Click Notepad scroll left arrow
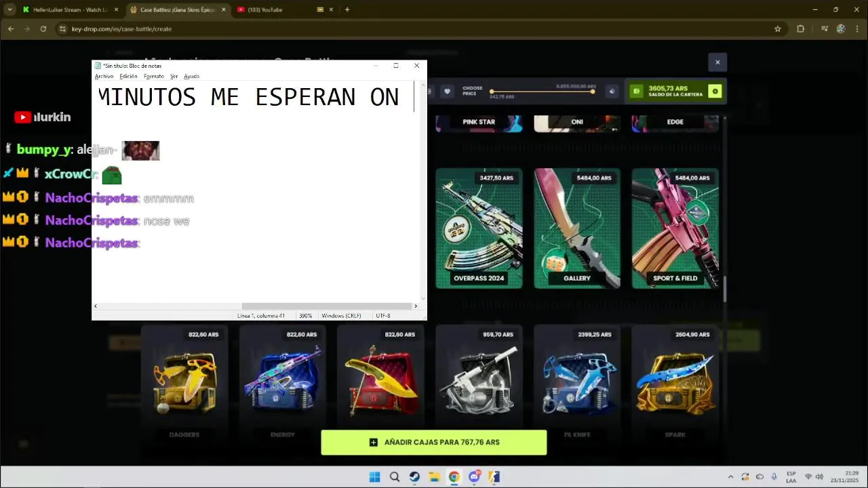This screenshot has width=868, height=488. (x=96, y=306)
